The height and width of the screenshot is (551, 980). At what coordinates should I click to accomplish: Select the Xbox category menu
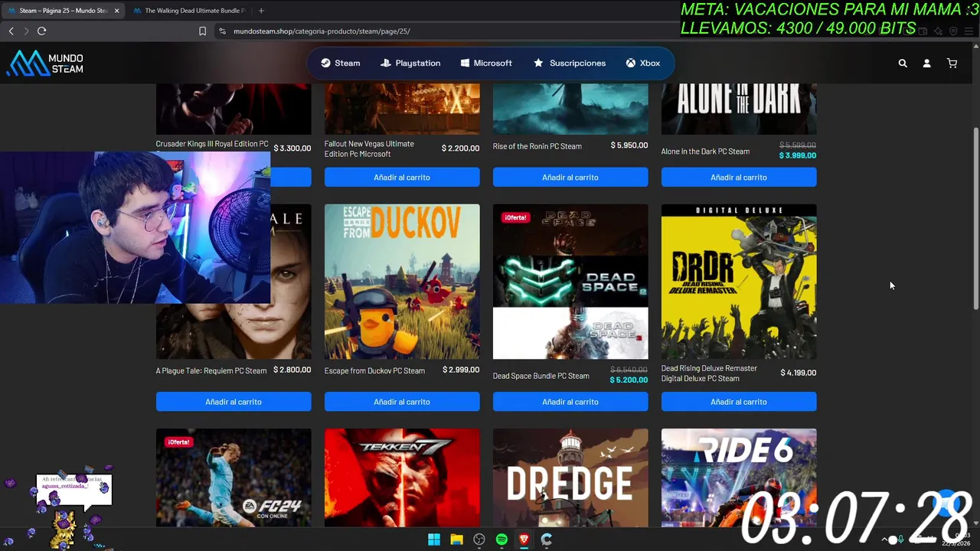click(642, 64)
